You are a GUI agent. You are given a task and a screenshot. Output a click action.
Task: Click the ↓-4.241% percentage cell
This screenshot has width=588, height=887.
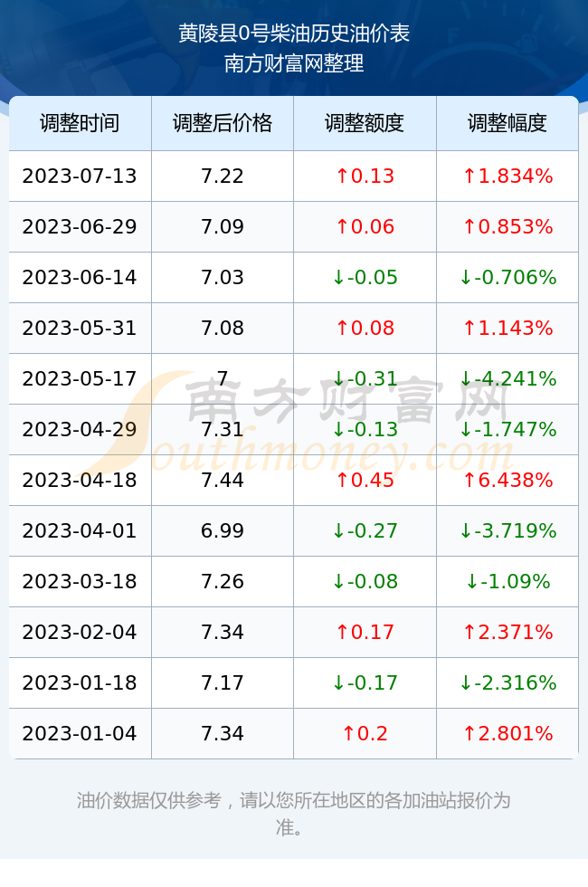pos(507,378)
